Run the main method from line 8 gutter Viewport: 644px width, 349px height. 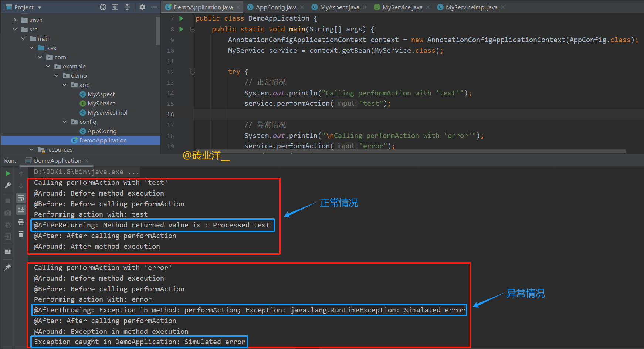[x=181, y=29]
